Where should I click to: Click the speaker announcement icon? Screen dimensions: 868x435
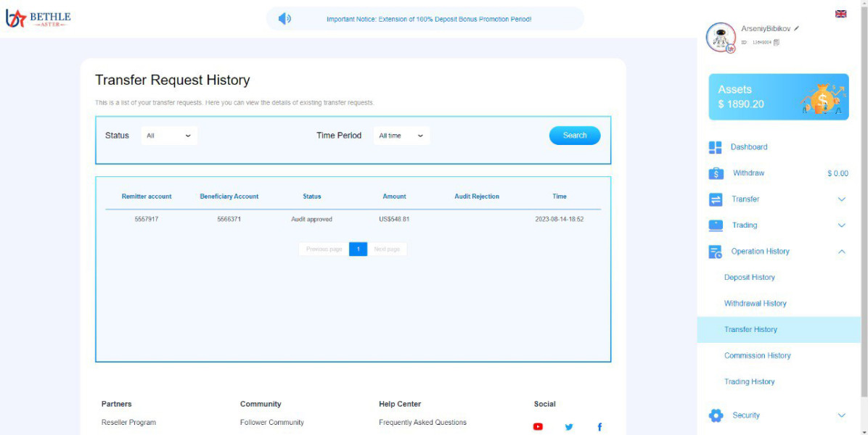click(x=284, y=19)
